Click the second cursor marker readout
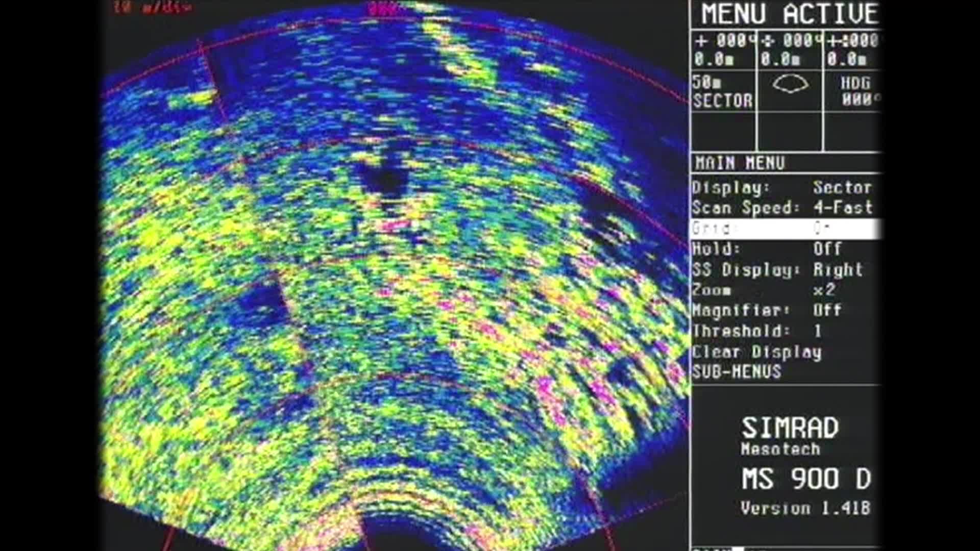Image resolution: width=980 pixels, height=551 pixels. pos(790,50)
